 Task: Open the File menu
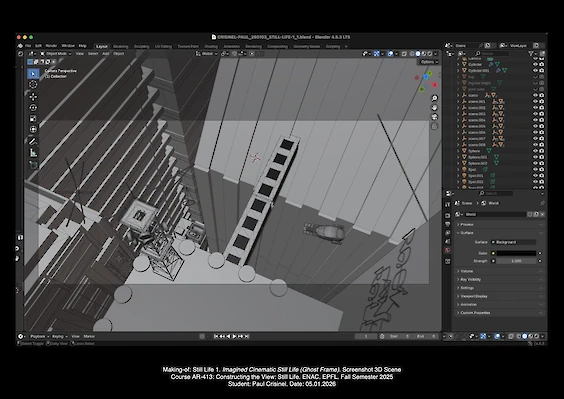click(28, 46)
